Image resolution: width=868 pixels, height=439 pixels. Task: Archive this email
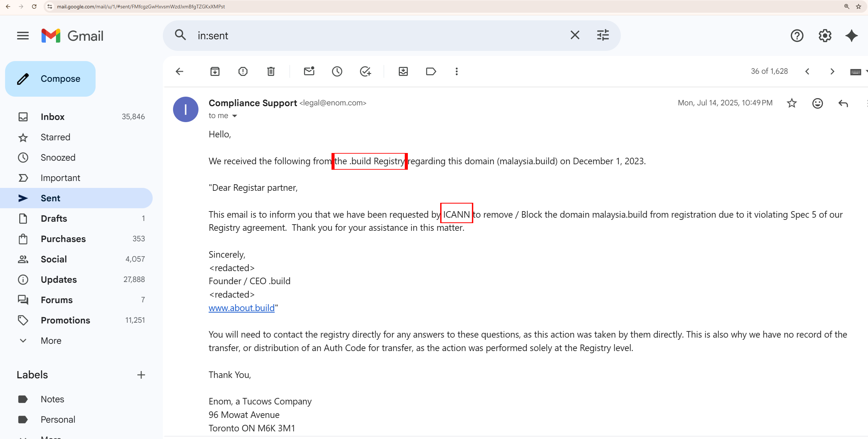click(215, 71)
